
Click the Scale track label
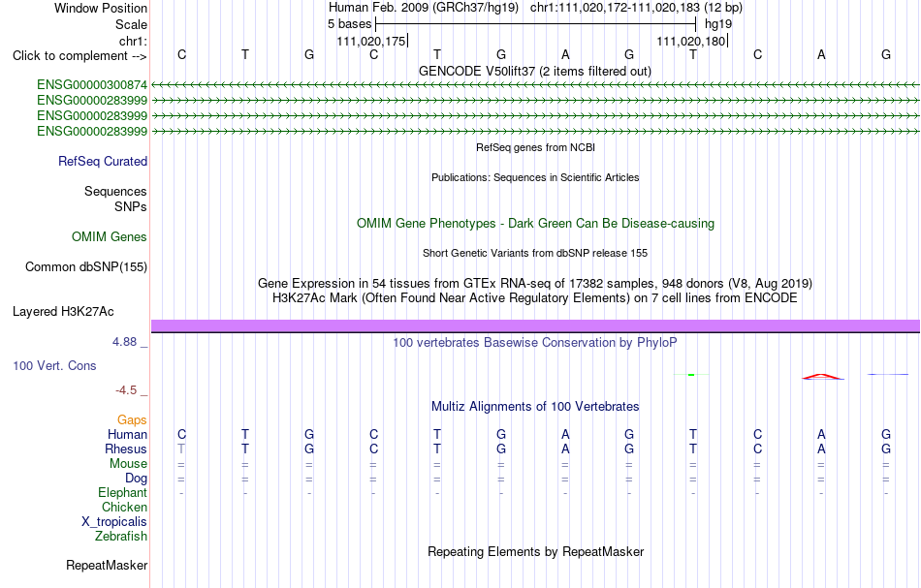point(131,24)
